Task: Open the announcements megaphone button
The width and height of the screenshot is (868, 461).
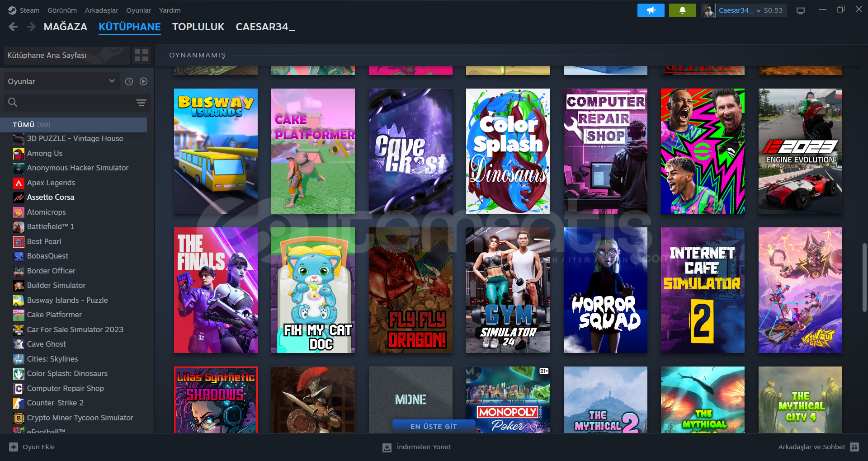Action: [651, 10]
